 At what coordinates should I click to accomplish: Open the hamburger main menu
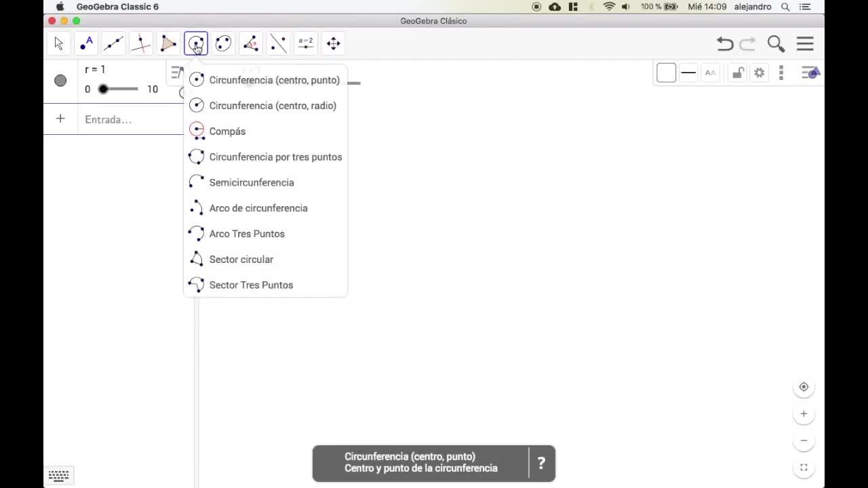[x=805, y=44]
